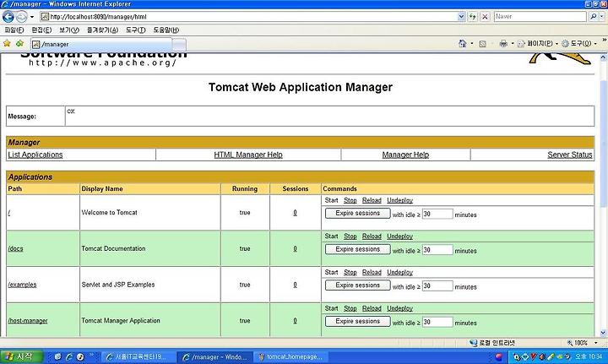The image size is (608, 364).
Task: Click the browser Back arrow button
Action: click(x=8, y=17)
